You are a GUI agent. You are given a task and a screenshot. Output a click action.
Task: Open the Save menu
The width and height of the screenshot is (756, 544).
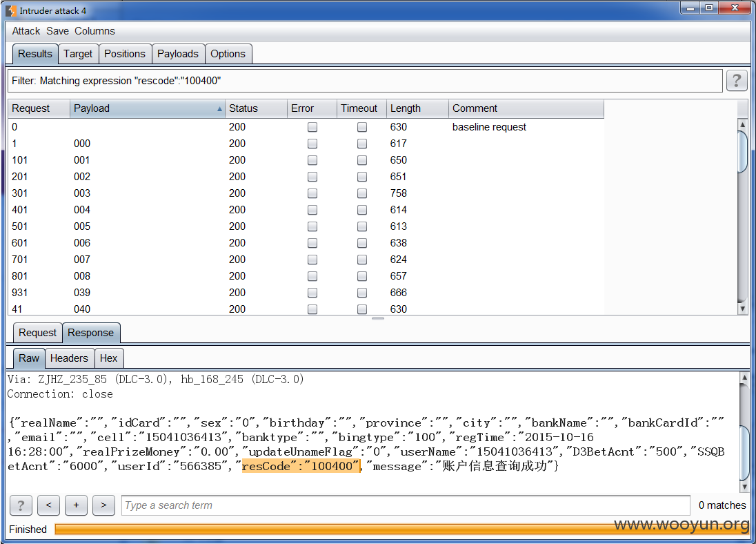pos(57,31)
